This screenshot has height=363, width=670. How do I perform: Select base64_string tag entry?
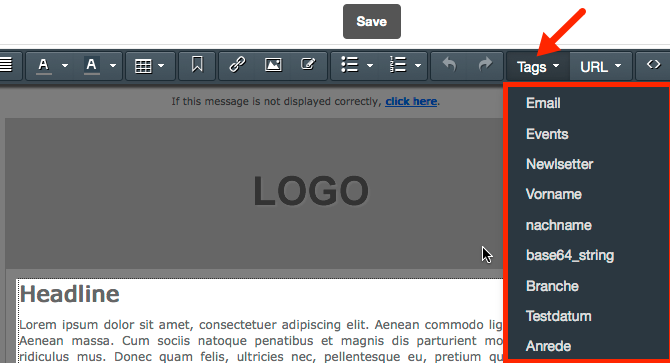570,255
